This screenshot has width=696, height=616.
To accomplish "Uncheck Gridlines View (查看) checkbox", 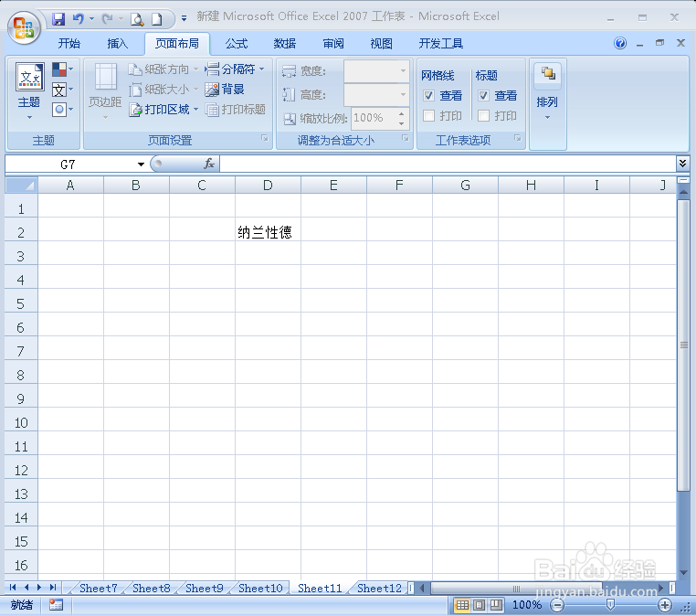I will tap(428, 95).
